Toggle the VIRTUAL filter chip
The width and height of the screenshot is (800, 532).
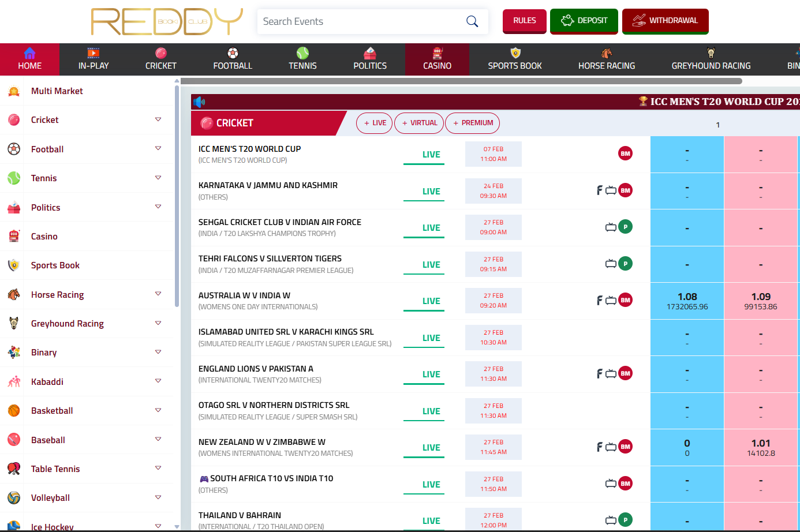tap(419, 123)
